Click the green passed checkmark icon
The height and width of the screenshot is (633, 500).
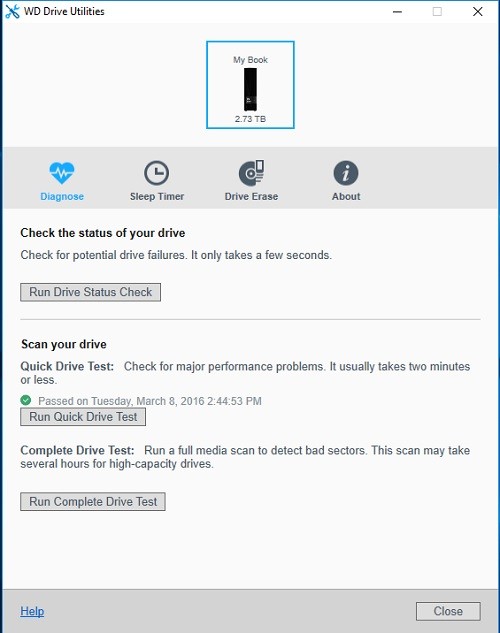(26, 400)
